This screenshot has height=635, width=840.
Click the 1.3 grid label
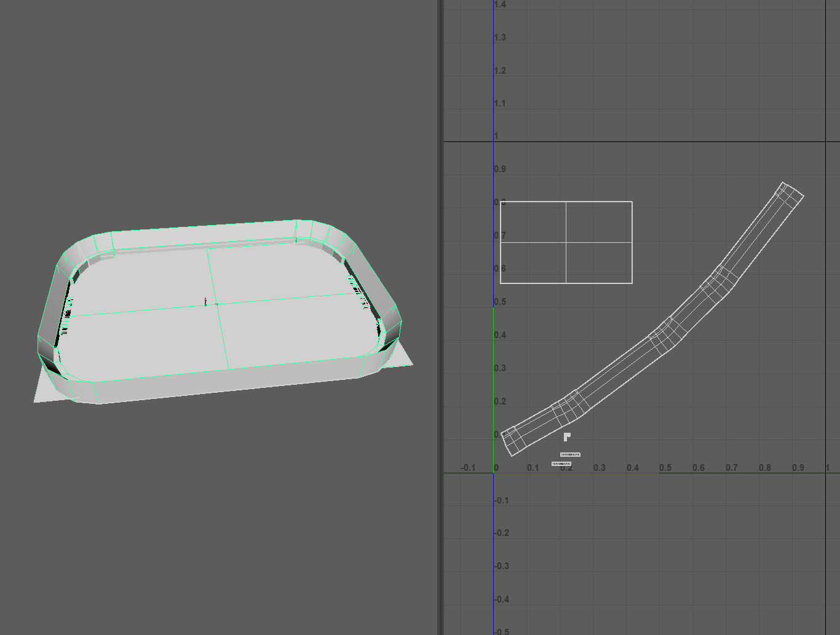pyautogui.click(x=500, y=37)
